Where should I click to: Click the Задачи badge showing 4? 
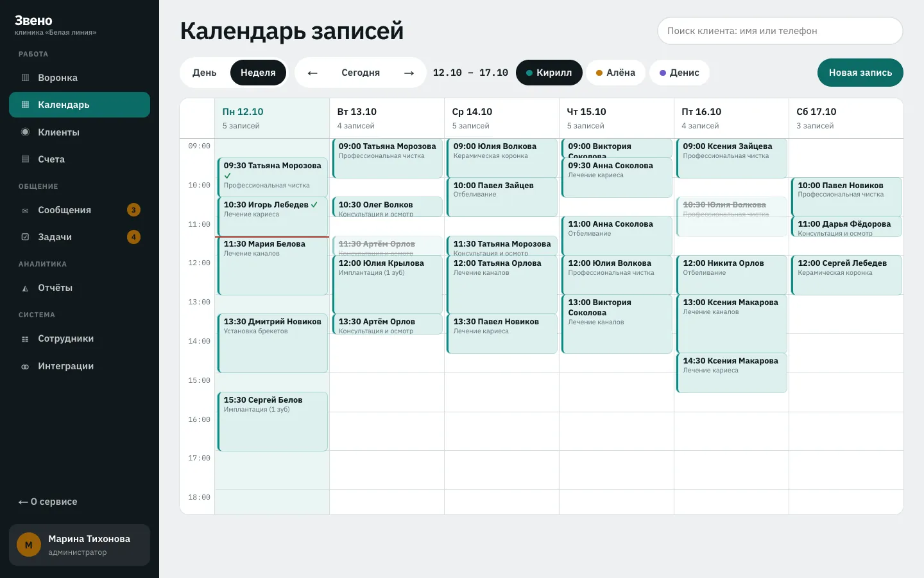(133, 237)
